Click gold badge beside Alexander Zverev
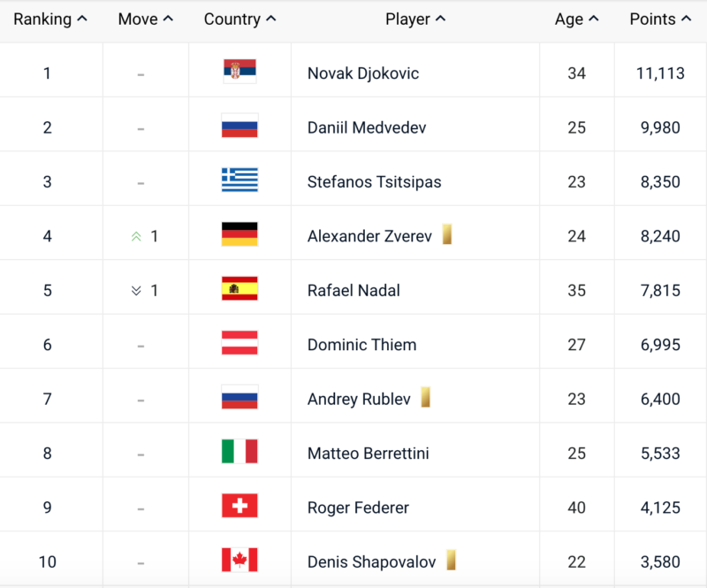The image size is (707, 588). [x=447, y=234]
